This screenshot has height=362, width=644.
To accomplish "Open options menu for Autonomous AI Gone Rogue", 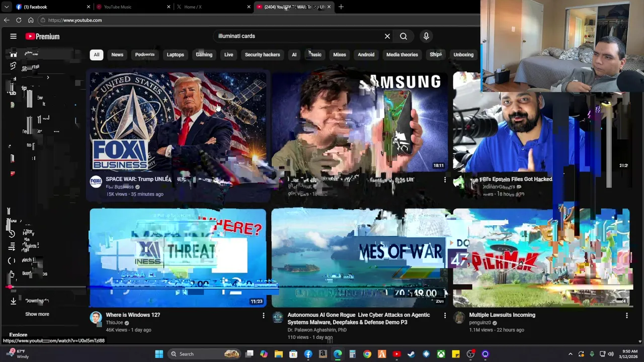I will click(x=445, y=315).
